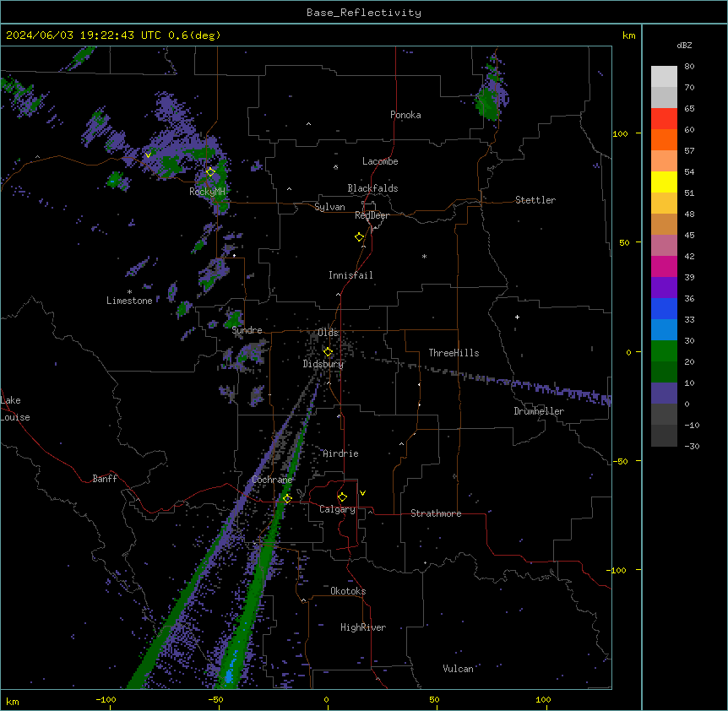
Task: Click the Limestone label on map
Action: (129, 301)
